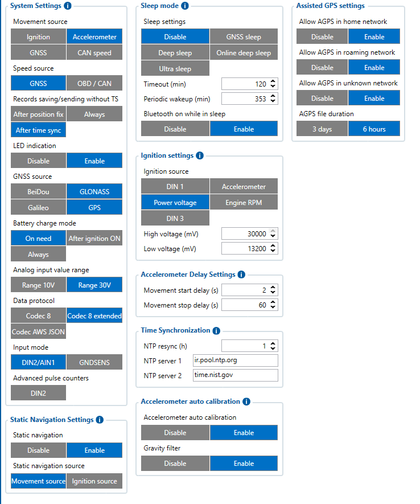Select OBD / CAN speed source
Viewport: 420px width, 504px height.
[x=94, y=83]
